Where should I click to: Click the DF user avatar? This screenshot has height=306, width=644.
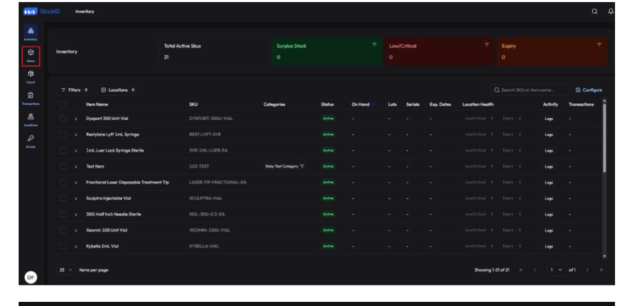coord(31,278)
